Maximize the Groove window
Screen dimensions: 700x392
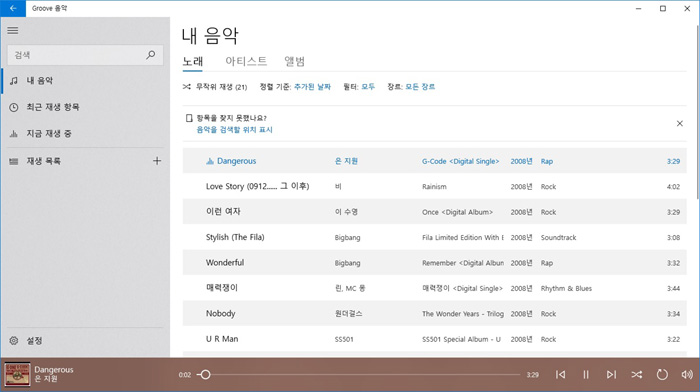coord(663,8)
